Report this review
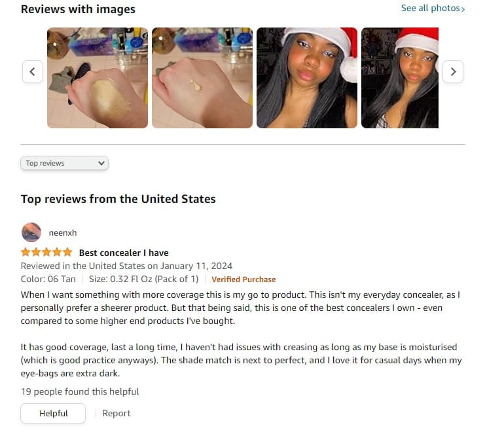 tap(117, 414)
